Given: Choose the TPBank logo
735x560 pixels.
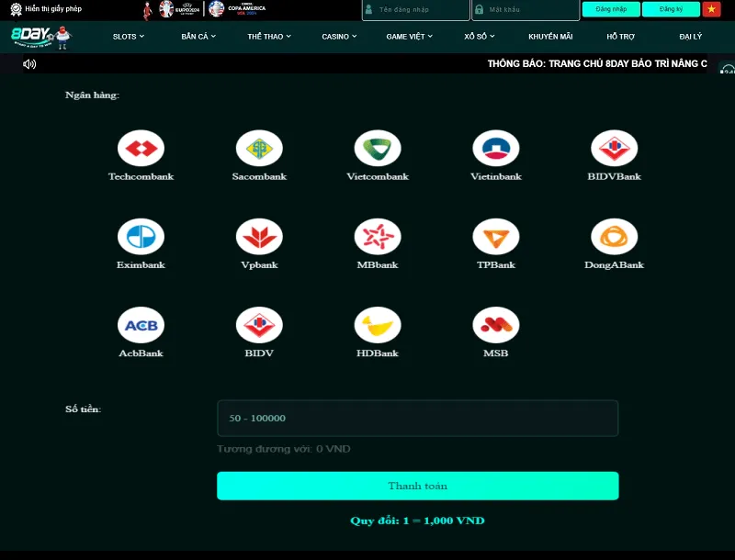Looking at the screenshot, I should coord(496,237).
